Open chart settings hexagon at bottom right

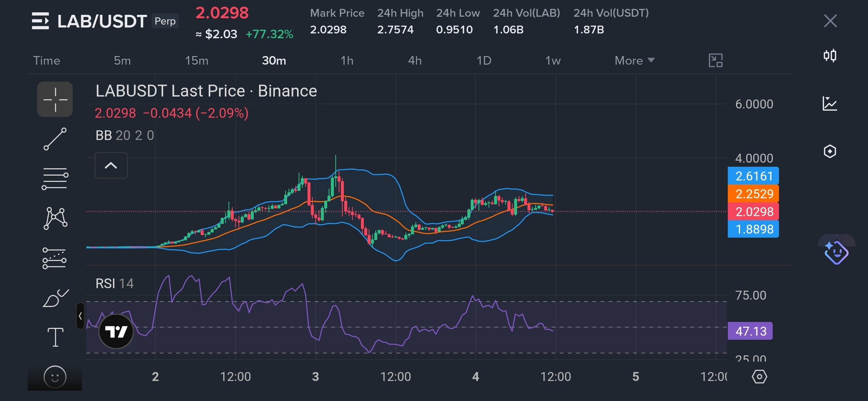point(759,376)
